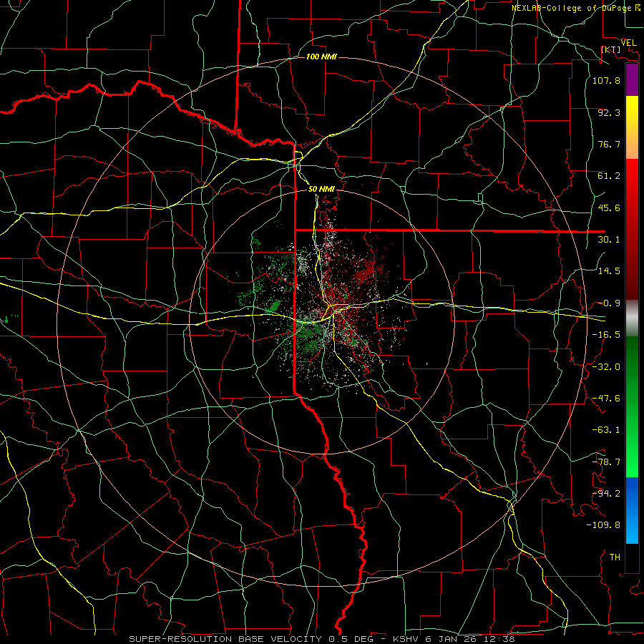Screen dimensions: 644x644
Task: Select the -94.2 scale value
Action: point(606,494)
